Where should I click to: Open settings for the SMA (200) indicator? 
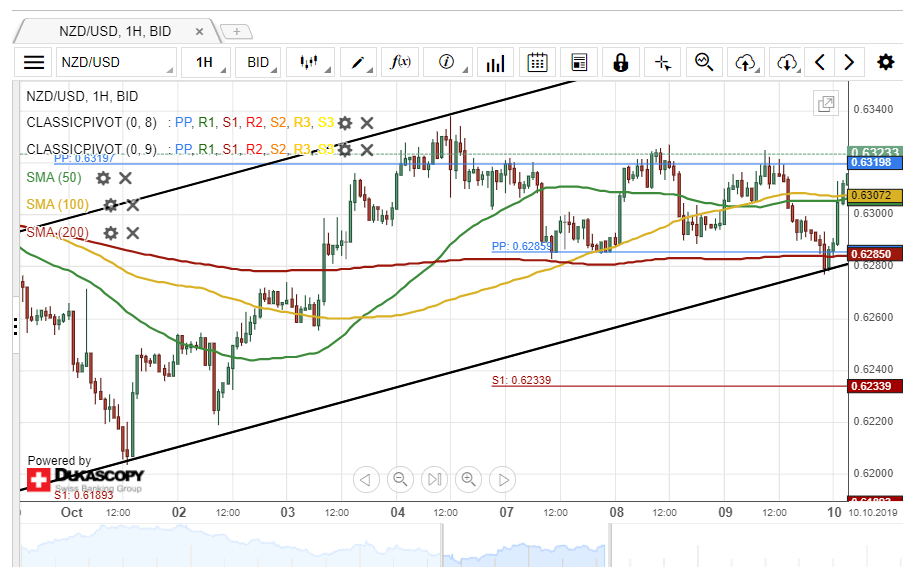click(110, 233)
